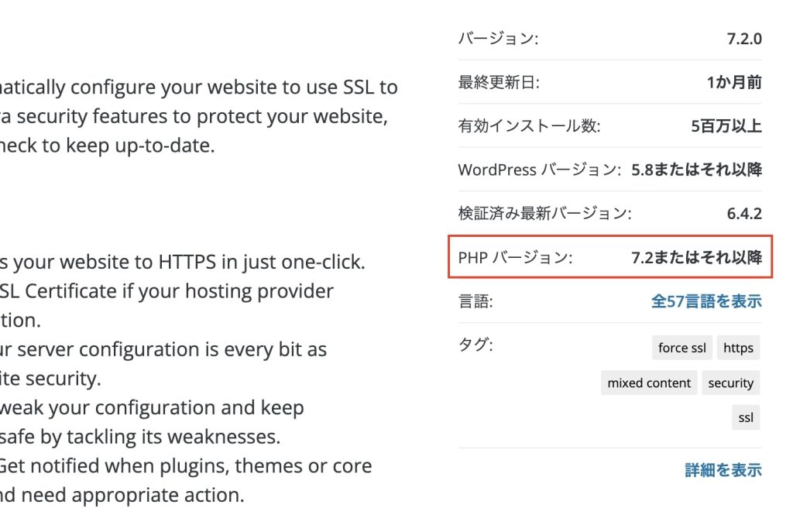
Task: Click the 最終更新日 last updated label
Action: pos(499,82)
